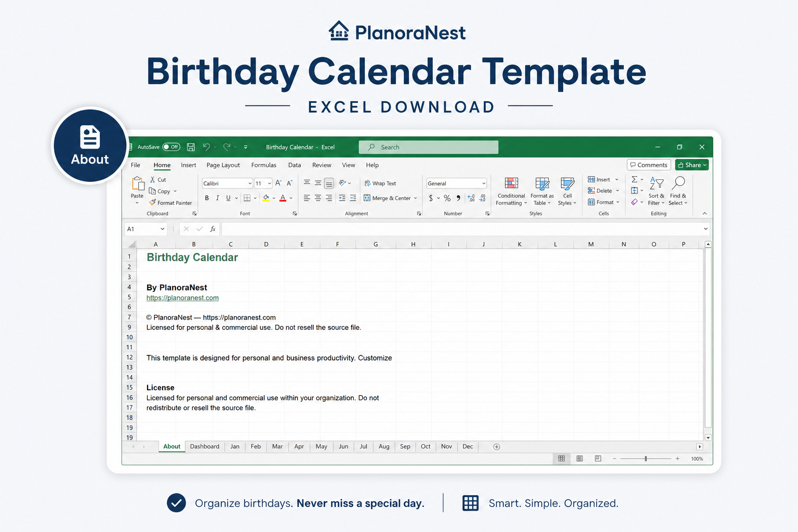
Task: Open the General number format dropdown
Action: pos(484,183)
